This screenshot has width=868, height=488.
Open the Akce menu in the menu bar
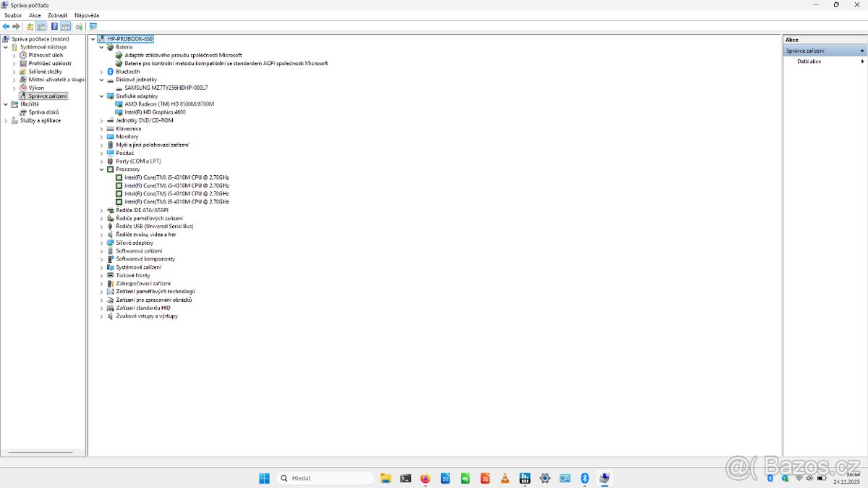coord(35,15)
